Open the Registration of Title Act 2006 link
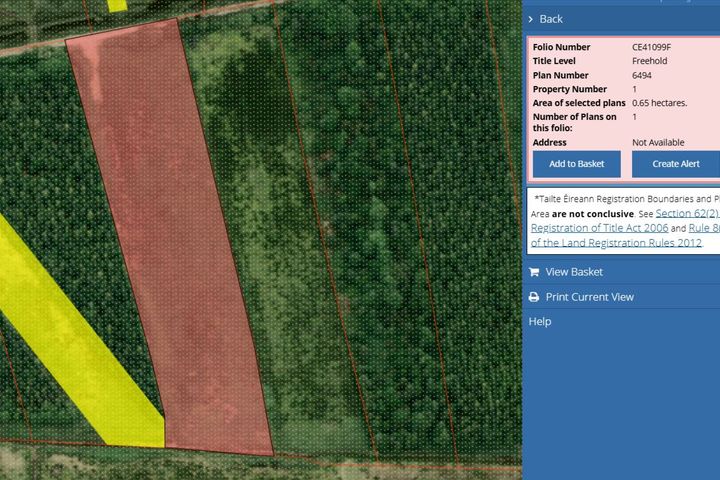720x480 pixels. tap(599, 228)
